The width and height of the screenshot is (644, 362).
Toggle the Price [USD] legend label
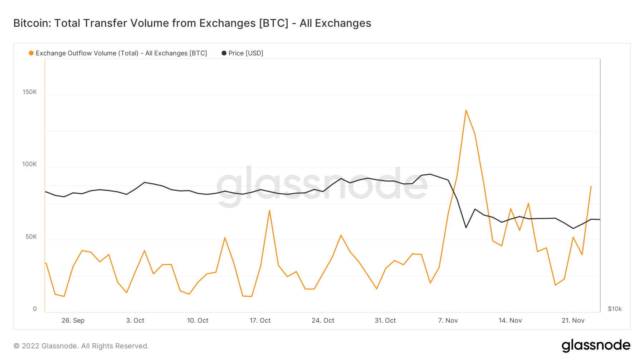[x=246, y=53]
